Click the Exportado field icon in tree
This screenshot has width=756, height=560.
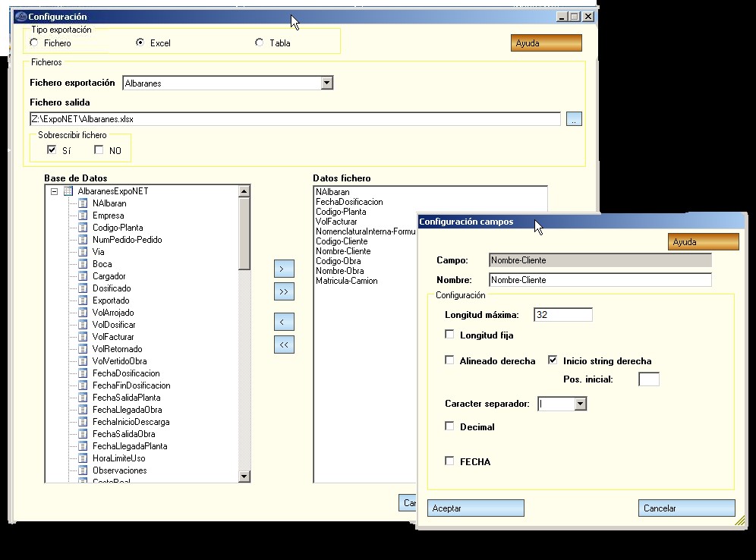pos(83,300)
